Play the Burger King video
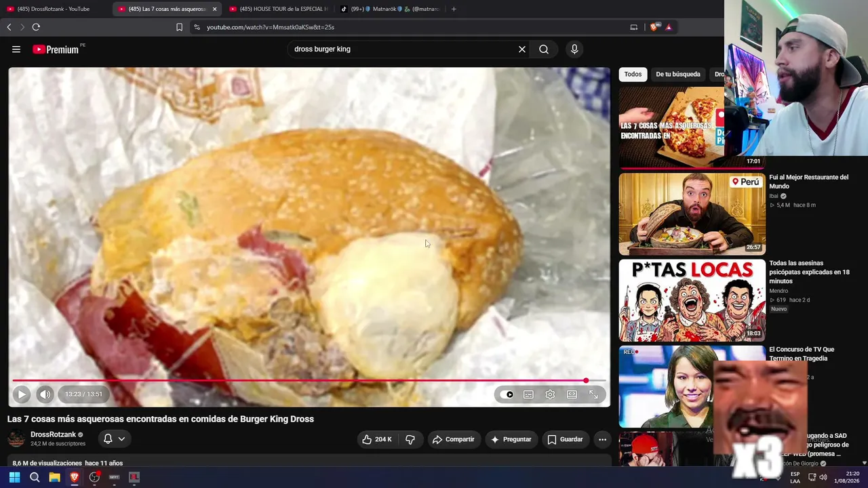Viewport: 868px width, 488px height. (x=21, y=394)
